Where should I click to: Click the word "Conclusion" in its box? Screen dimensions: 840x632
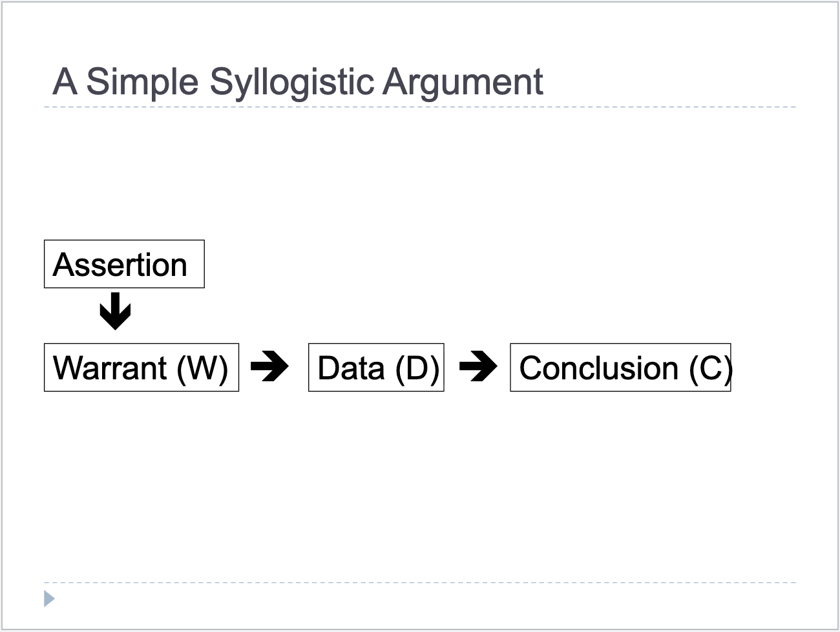pyautogui.click(x=598, y=368)
